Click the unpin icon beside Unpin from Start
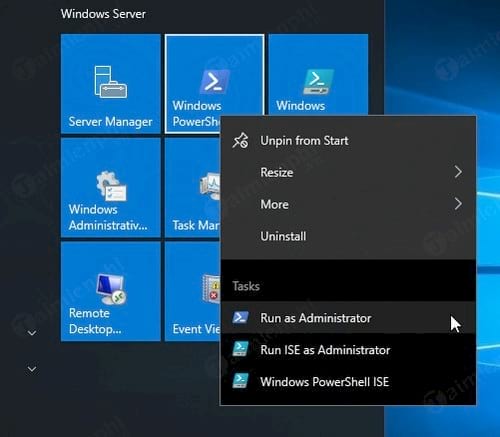Image resolution: width=500 pixels, height=437 pixels. tap(240, 140)
